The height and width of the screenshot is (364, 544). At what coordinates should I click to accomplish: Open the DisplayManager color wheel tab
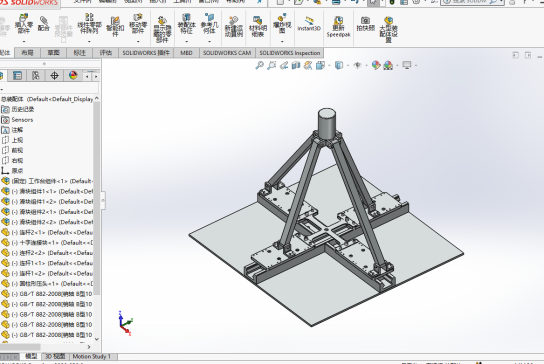click(x=73, y=75)
